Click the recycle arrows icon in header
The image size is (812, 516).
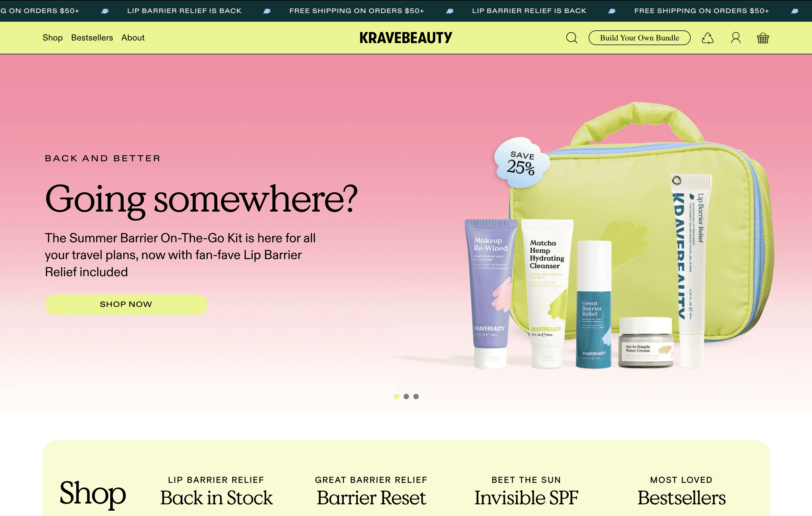pos(708,38)
